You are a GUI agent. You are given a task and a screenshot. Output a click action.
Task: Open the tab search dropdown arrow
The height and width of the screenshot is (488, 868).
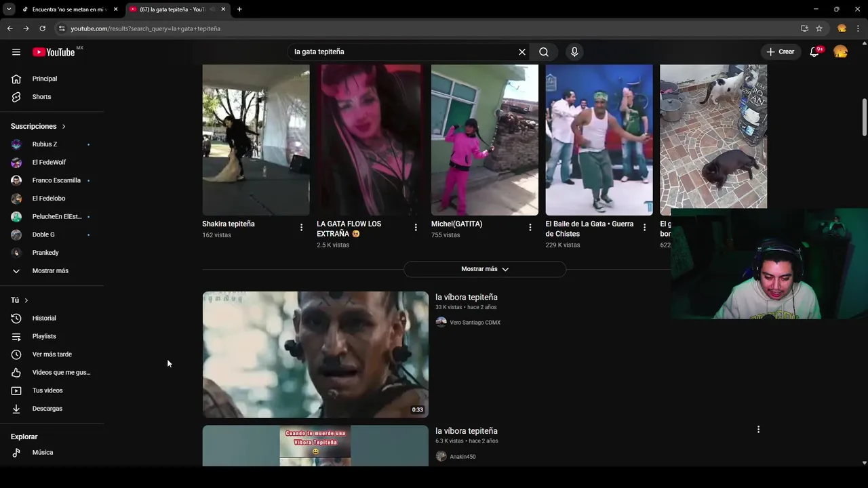9,9
